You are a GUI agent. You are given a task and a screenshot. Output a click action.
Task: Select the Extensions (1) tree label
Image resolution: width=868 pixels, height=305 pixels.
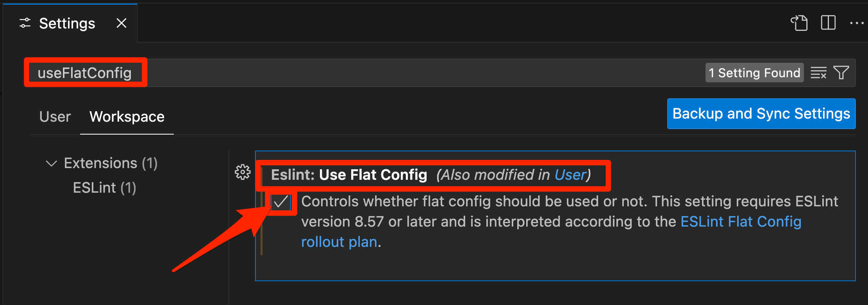pyautogui.click(x=111, y=163)
